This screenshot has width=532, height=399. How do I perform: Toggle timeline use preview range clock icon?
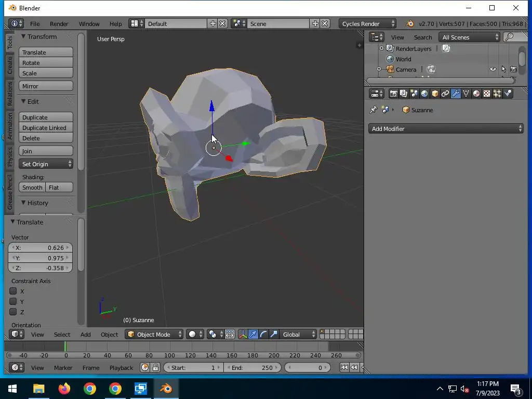pyautogui.click(x=145, y=367)
